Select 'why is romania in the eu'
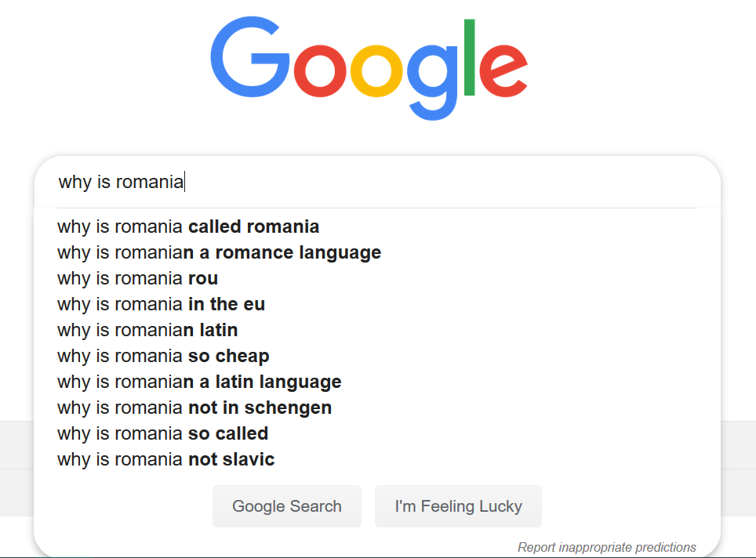Viewport: 756px width, 558px height. click(162, 305)
